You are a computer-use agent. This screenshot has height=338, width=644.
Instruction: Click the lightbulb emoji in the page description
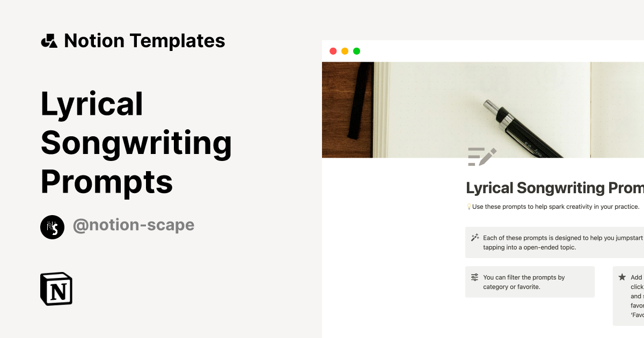click(x=468, y=206)
